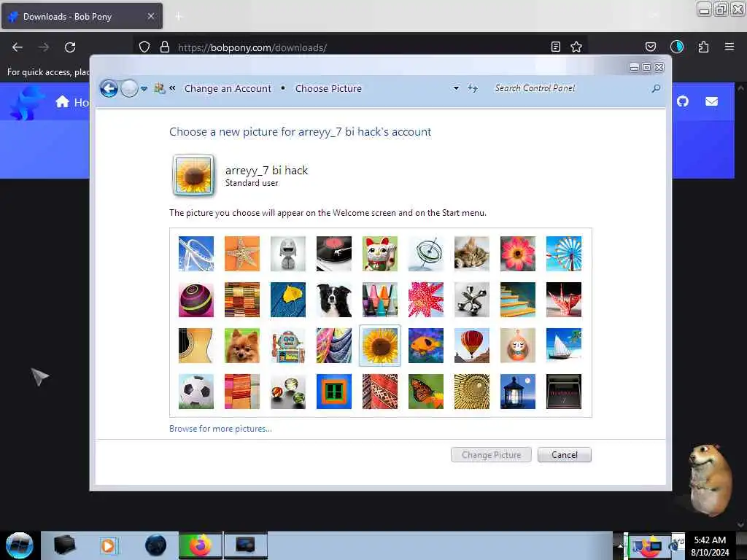Click the Choose Picture breadcrumb
The width and height of the screenshot is (747, 560).
(x=328, y=88)
